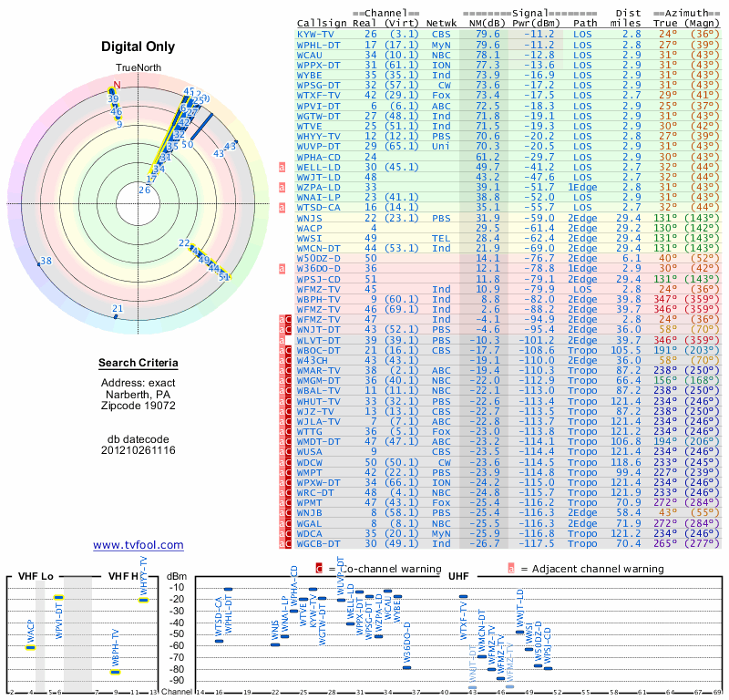The width and height of the screenshot is (729, 700).
Task: Click the adjacent-channel warning beside WELL-LD
Action: (282, 168)
